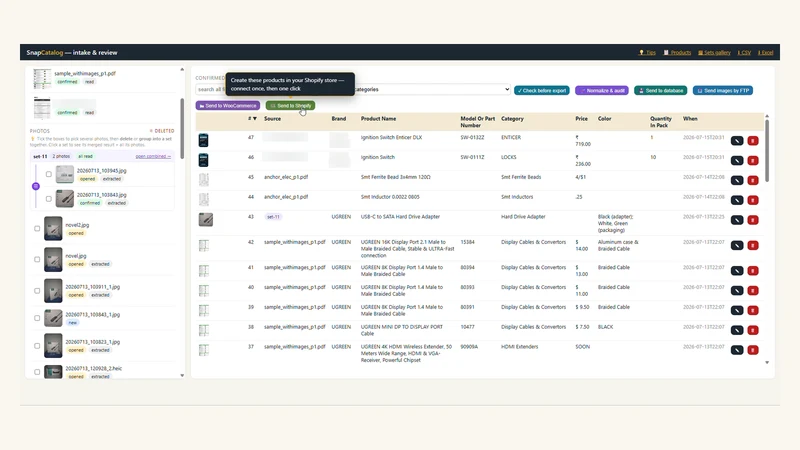Image resolution: width=800 pixels, height=450 pixels.
Task: Edit row 46 Ignition Switch product
Action: click(x=737, y=160)
